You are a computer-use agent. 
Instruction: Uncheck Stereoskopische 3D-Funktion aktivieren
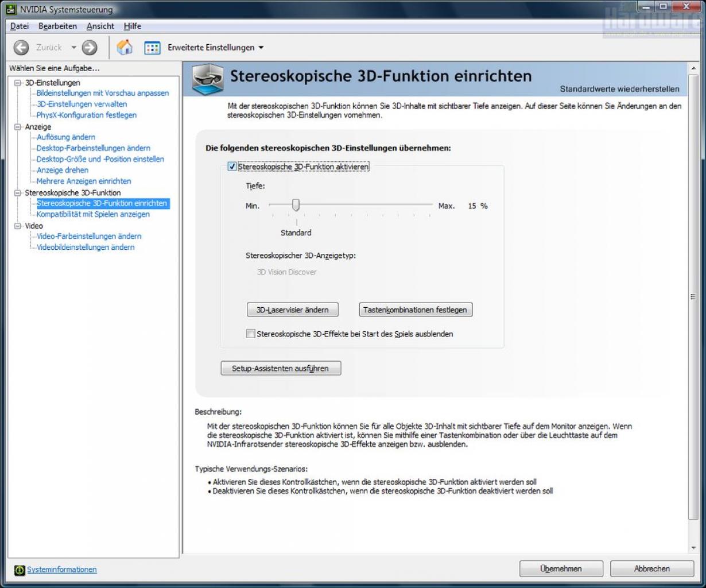tap(232, 167)
